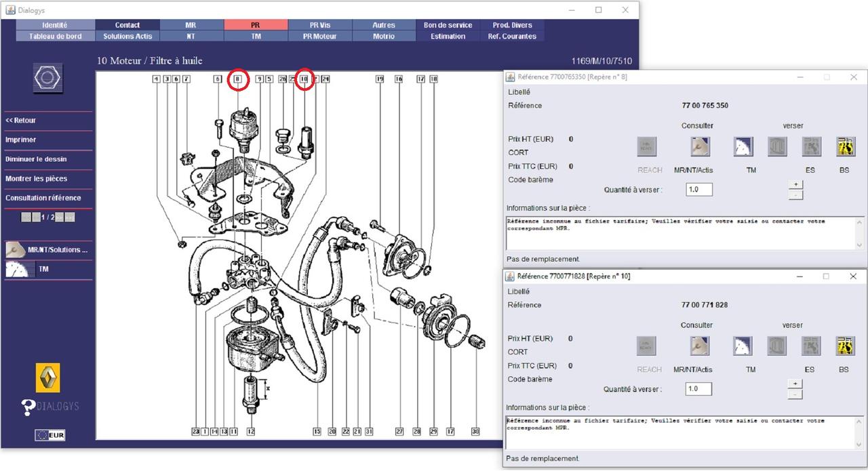868x471 pixels.
Task: Click REACH icon in Repère n° 8 window
Action: coord(647,146)
